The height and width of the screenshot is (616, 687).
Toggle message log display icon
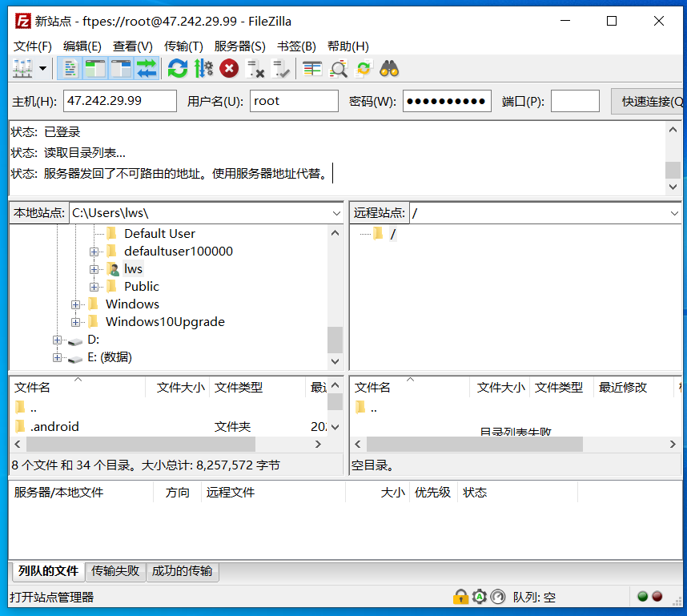(x=70, y=68)
